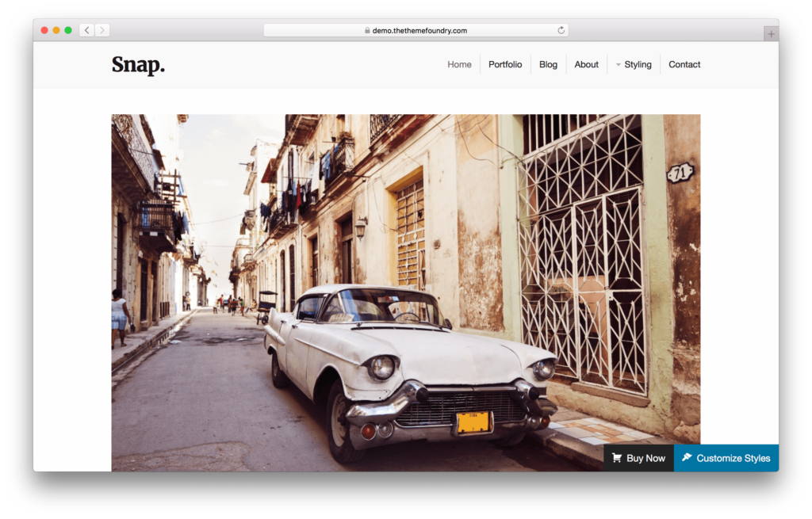Open the Blog menu item
This screenshot has width=812, height=519.
click(x=548, y=65)
